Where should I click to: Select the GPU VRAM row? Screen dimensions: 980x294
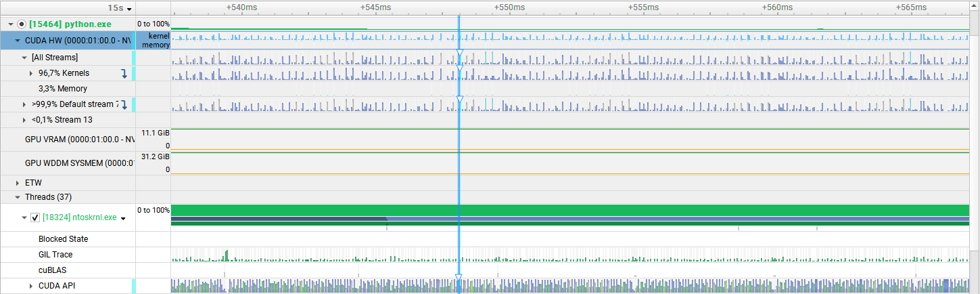click(76, 140)
